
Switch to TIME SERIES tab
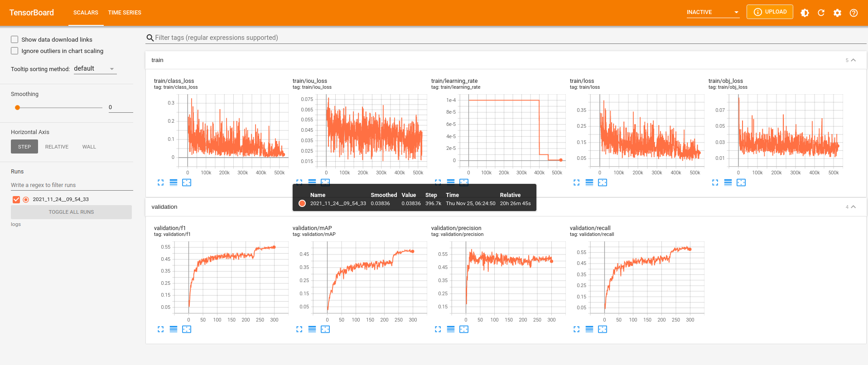tap(125, 13)
